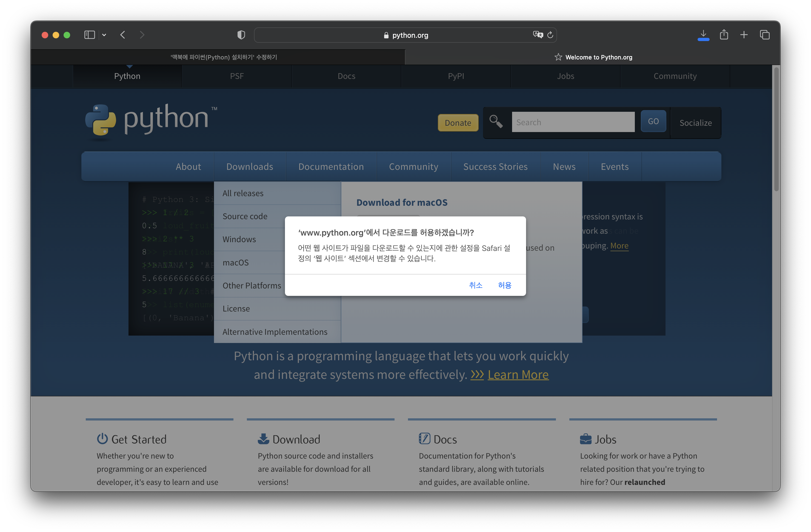Select All releases from Downloads menu
Image resolution: width=811 pixels, height=532 pixels.
tap(243, 193)
